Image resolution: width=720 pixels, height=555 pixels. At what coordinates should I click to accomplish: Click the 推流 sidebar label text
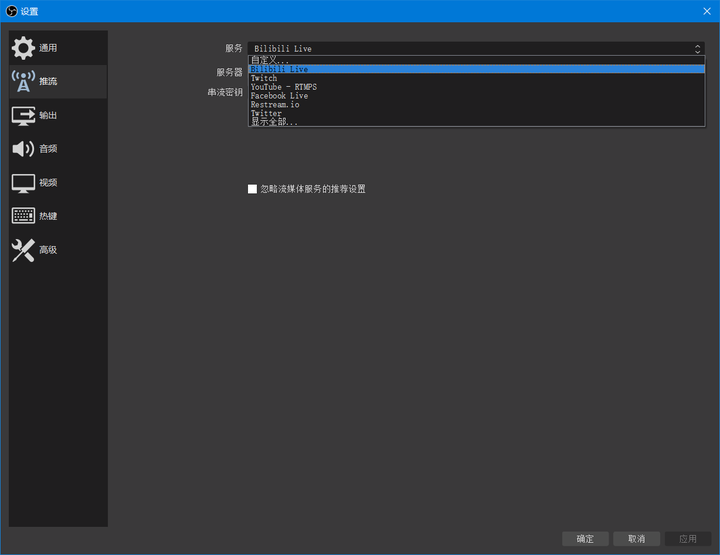tap(48, 81)
